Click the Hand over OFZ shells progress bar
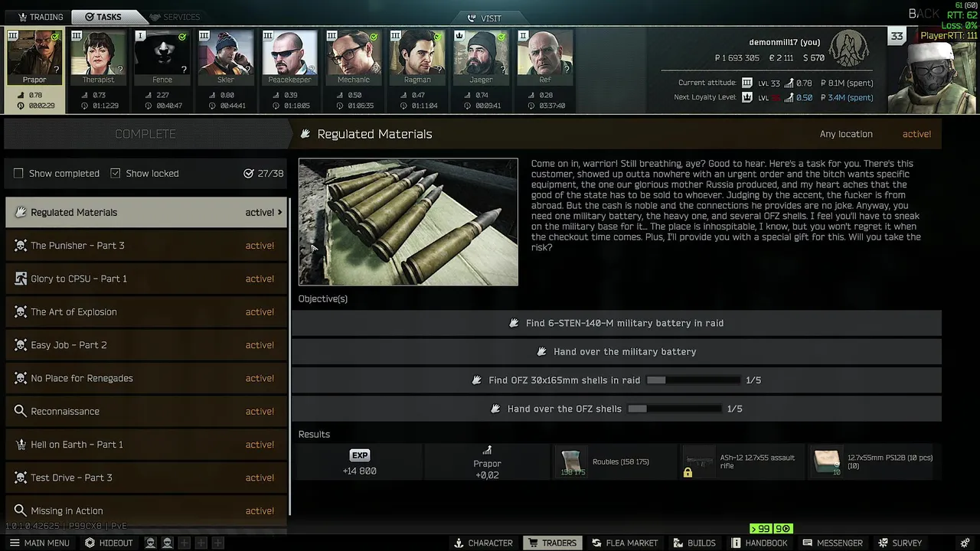The image size is (980, 551). pyautogui.click(x=675, y=409)
